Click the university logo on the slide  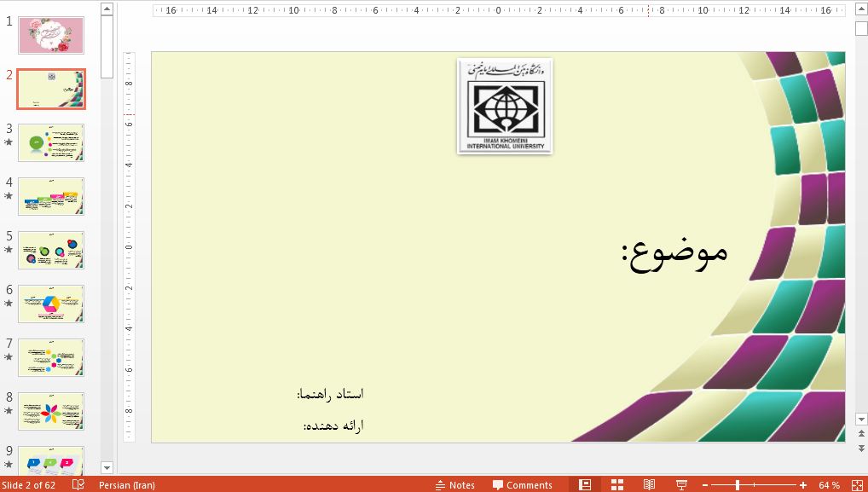tap(505, 106)
